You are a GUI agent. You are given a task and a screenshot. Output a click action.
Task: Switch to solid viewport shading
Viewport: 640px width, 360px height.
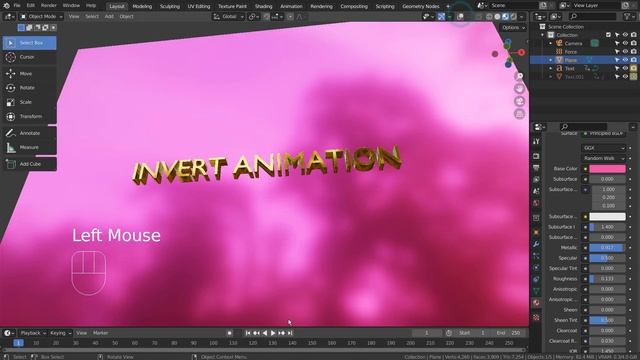(x=497, y=17)
